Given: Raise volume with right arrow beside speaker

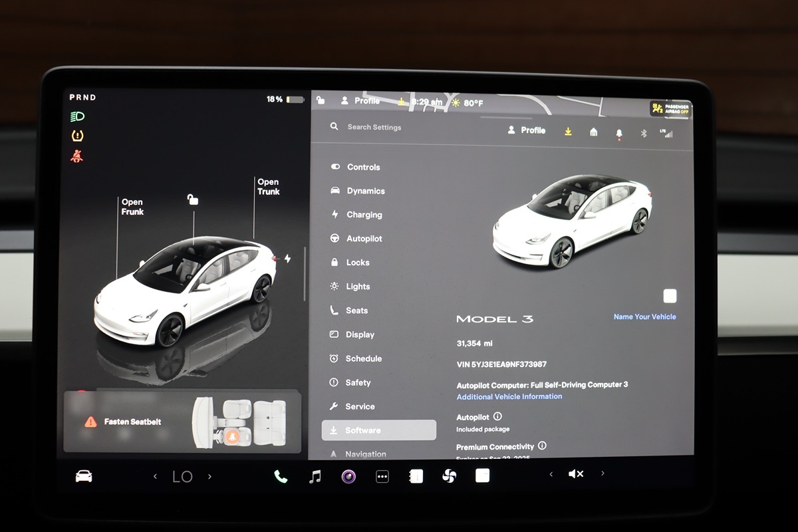Looking at the screenshot, I should [x=602, y=473].
